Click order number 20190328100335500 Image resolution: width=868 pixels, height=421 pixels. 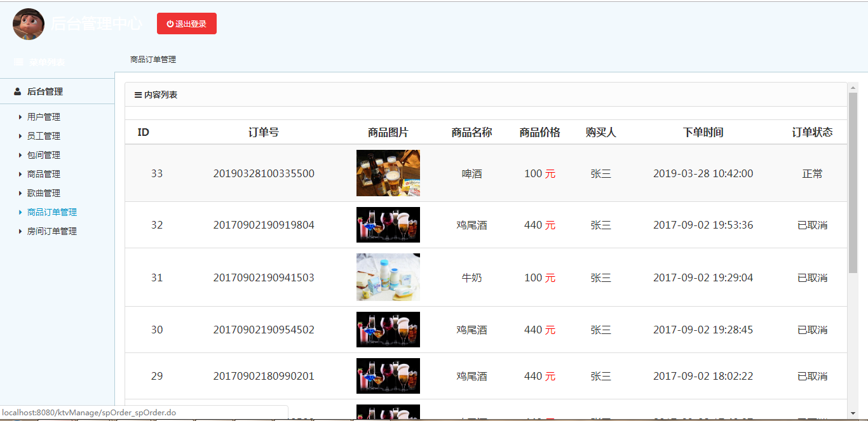[x=264, y=173]
